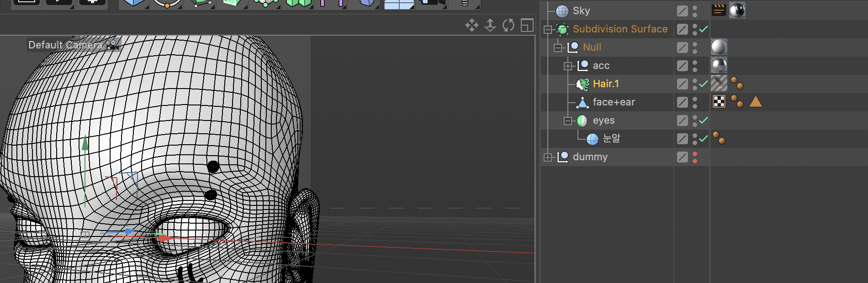
Task: Select the UVW checker tag on face+ear
Action: coord(719,101)
